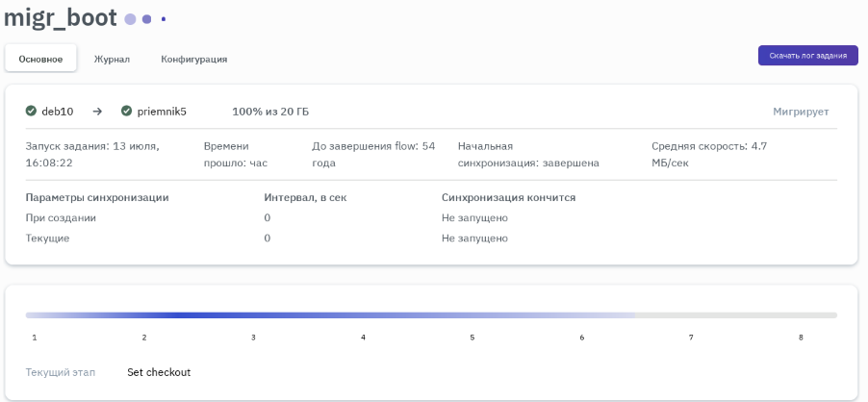The image size is (868, 402).
Task: Click the green check icon beside deb10
Action: (x=32, y=112)
